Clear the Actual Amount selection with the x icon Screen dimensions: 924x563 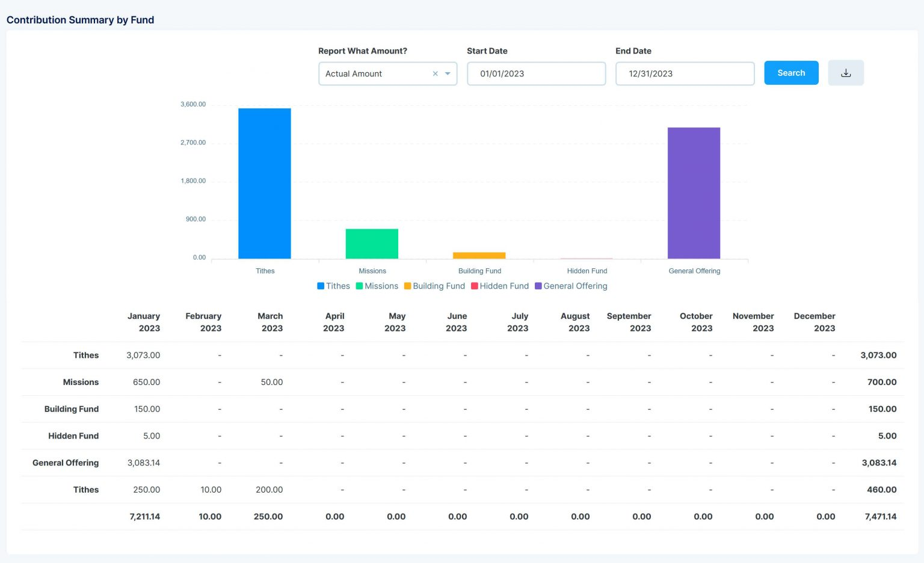coord(435,74)
